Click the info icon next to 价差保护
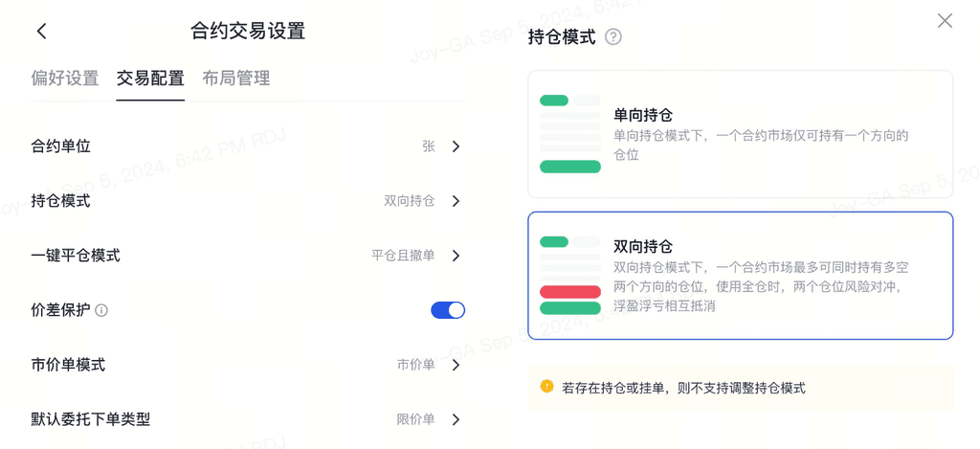This screenshot has height=449, width=980. pyautogui.click(x=101, y=310)
